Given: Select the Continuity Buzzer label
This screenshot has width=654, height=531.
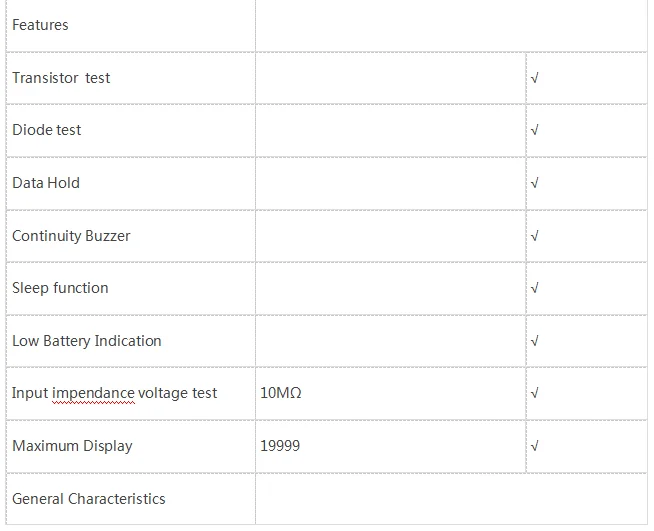Looking at the screenshot, I should click(x=71, y=236).
